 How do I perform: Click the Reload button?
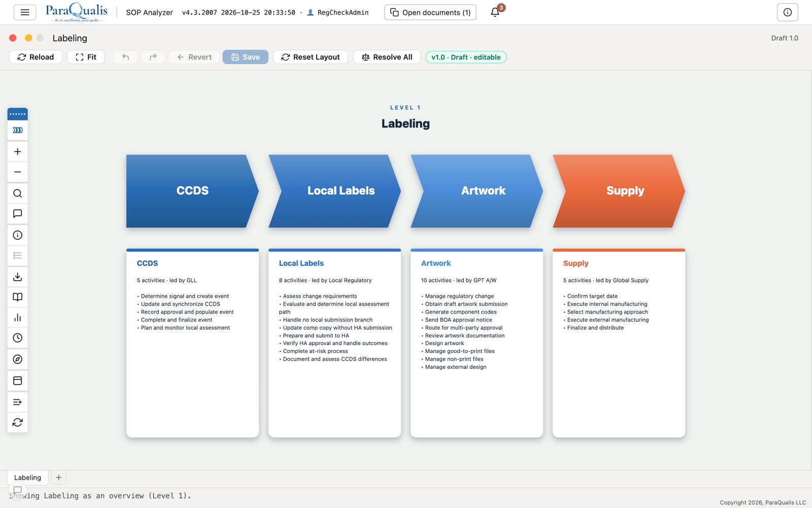(36, 57)
